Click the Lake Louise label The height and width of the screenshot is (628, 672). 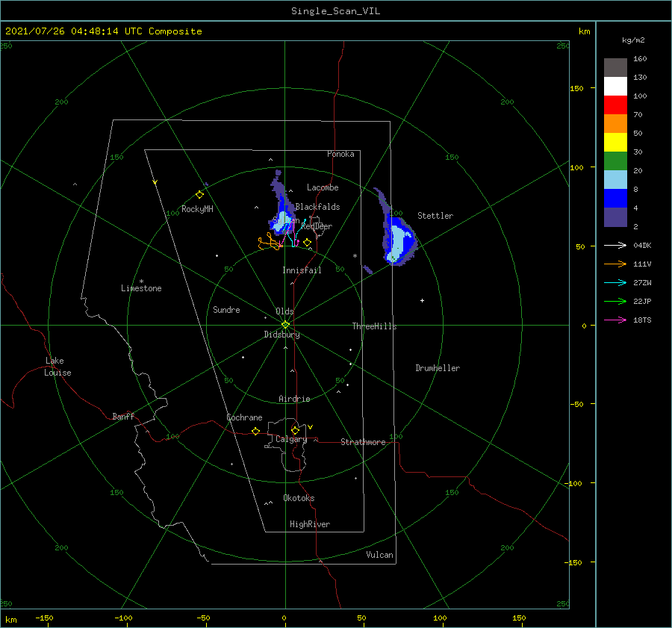(57, 367)
